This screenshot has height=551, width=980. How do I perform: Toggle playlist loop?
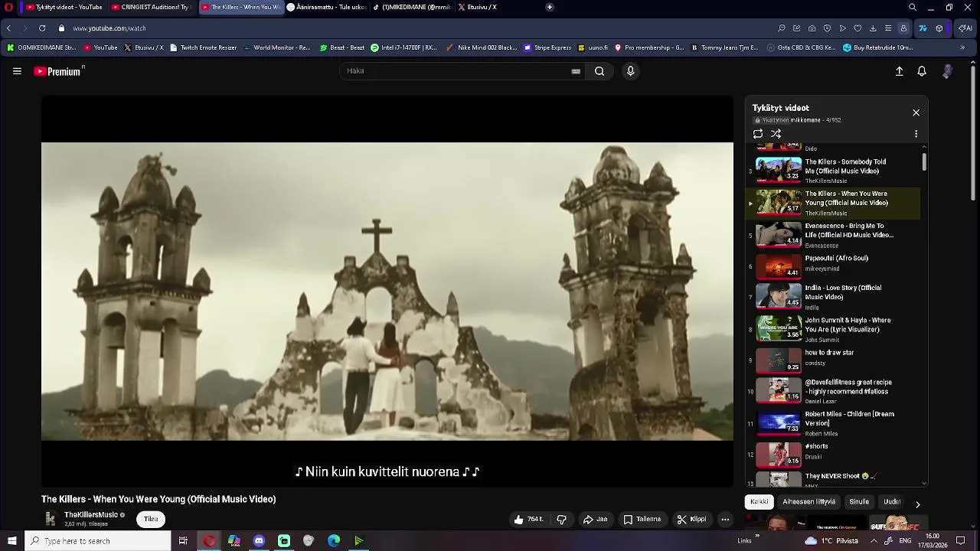[758, 134]
